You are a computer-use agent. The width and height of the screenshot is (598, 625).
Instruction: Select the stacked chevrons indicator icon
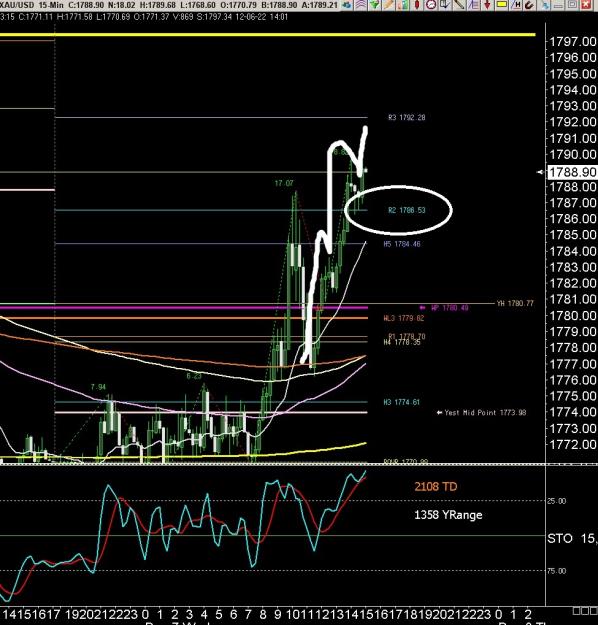[x=360, y=5]
